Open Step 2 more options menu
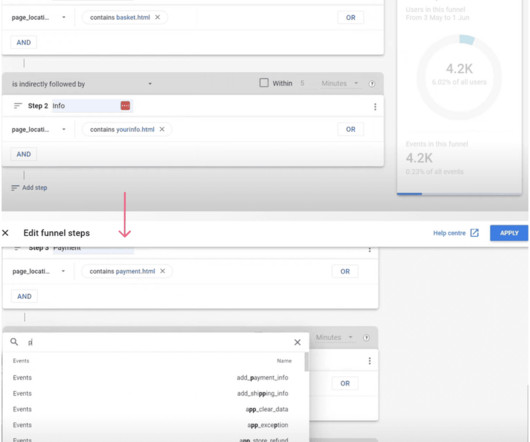 [375, 107]
